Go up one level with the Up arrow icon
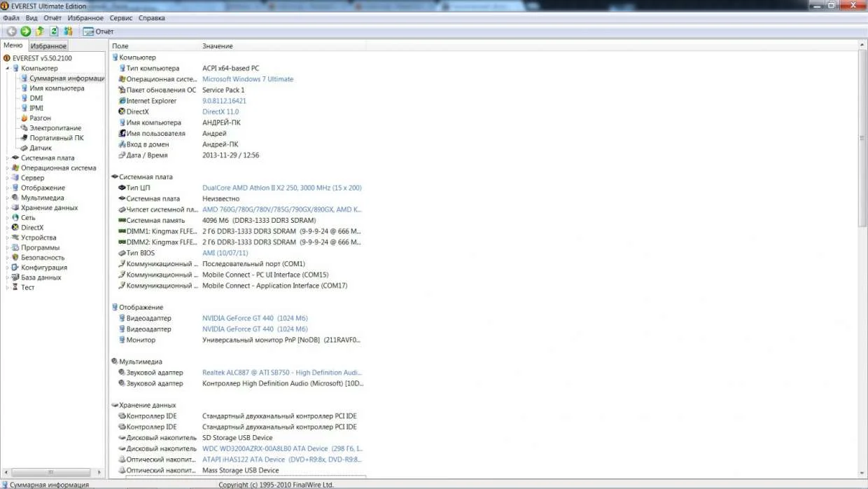This screenshot has height=489, width=868. pyautogui.click(x=40, y=31)
